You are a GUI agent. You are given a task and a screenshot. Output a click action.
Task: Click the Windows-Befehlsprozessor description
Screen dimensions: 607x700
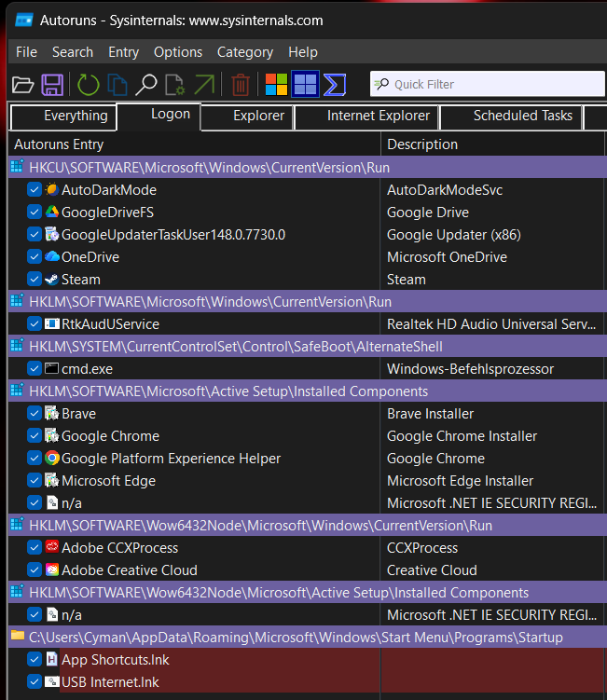470,369
